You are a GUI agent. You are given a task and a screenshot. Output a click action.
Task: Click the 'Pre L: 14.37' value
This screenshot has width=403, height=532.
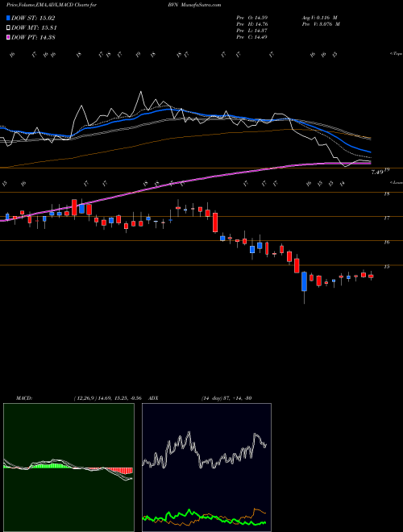click(253, 30)
